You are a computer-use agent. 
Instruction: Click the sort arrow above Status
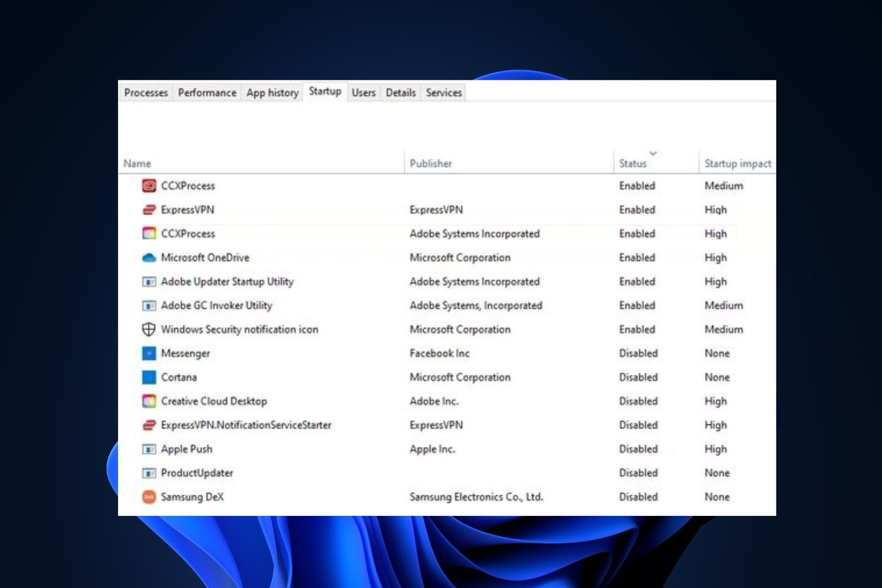(x=653, y=153)
